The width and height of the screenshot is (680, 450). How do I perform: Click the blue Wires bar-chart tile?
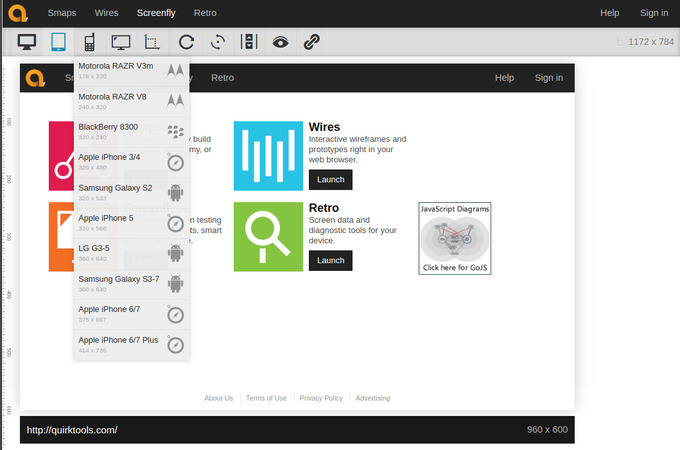(268, 156)
